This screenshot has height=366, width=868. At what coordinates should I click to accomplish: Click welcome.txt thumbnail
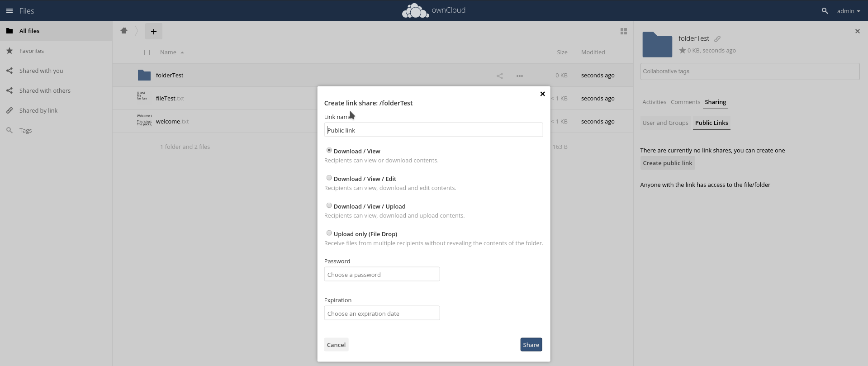(x=144, y=121)
